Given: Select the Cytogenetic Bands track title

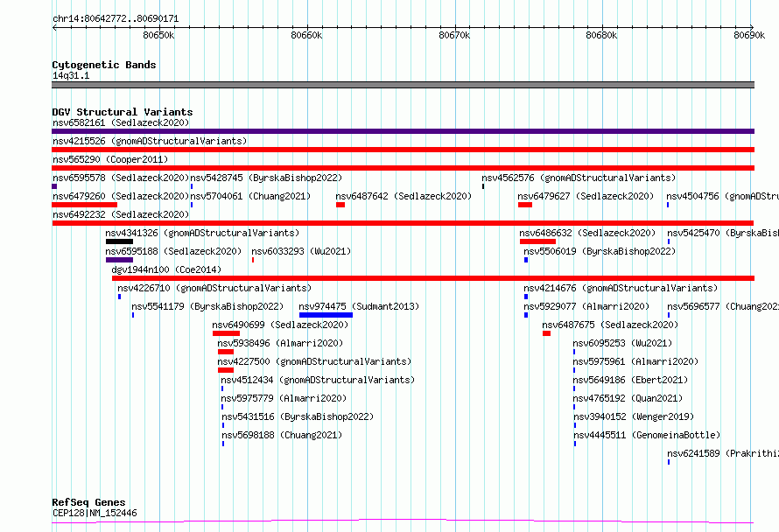Looking at the screenshot, I should pyautogui.click(x=104, y=65).
